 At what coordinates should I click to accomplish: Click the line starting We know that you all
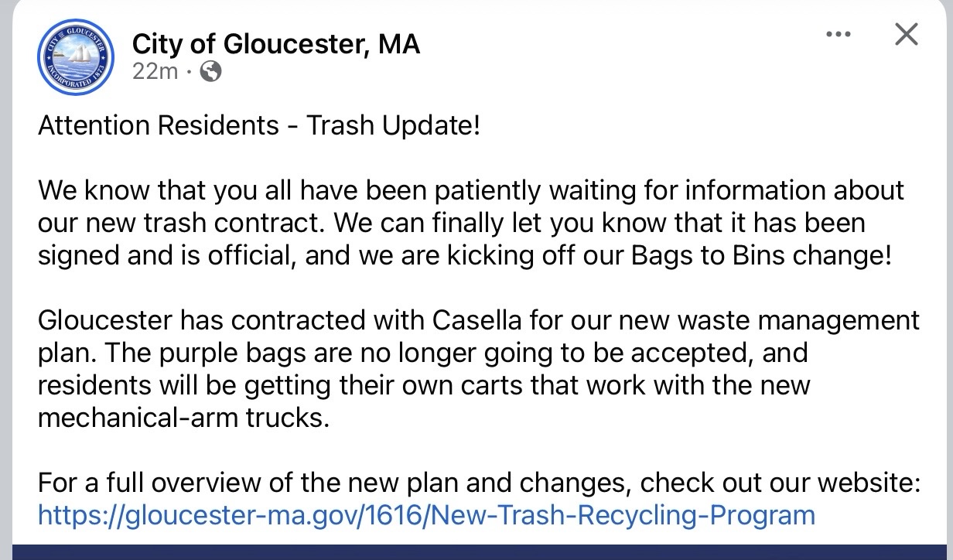[471, 190]
